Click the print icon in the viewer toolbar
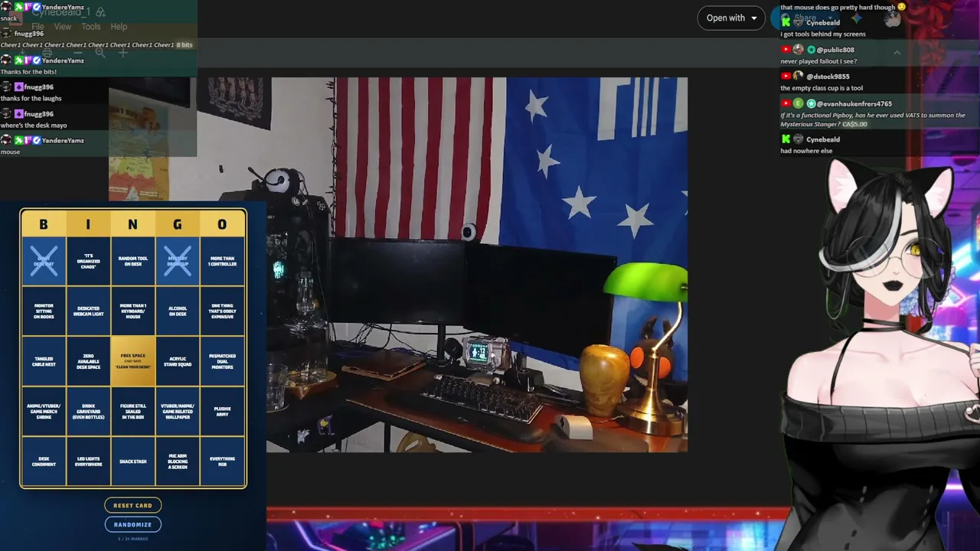980x551 pixels. [47, 53]
